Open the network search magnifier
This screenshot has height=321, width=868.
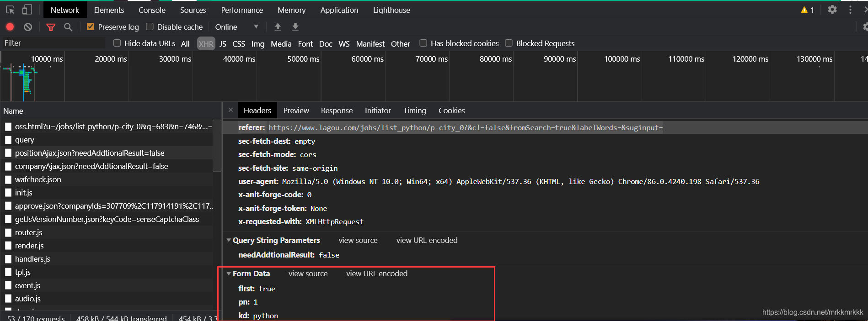point(68,27)
